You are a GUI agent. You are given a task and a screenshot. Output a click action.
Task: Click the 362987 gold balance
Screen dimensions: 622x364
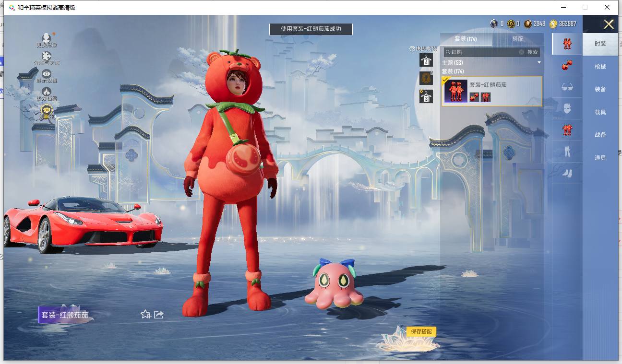[568, 23]
